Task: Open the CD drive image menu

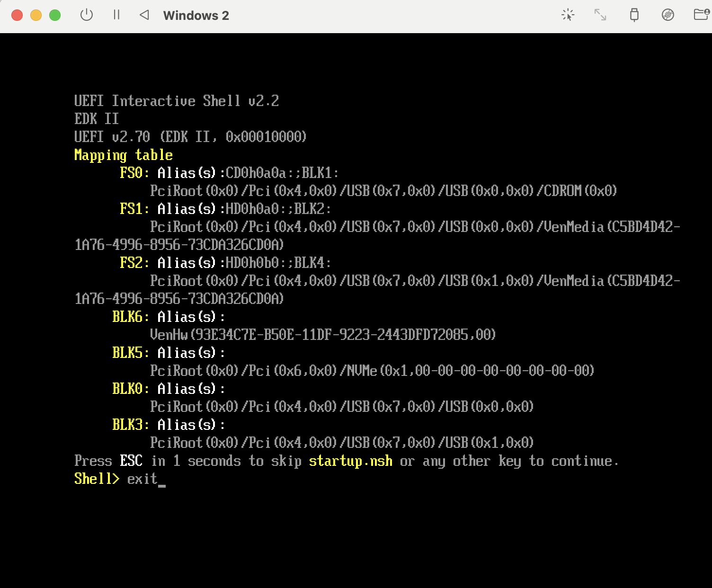Action: pos(667,15)
